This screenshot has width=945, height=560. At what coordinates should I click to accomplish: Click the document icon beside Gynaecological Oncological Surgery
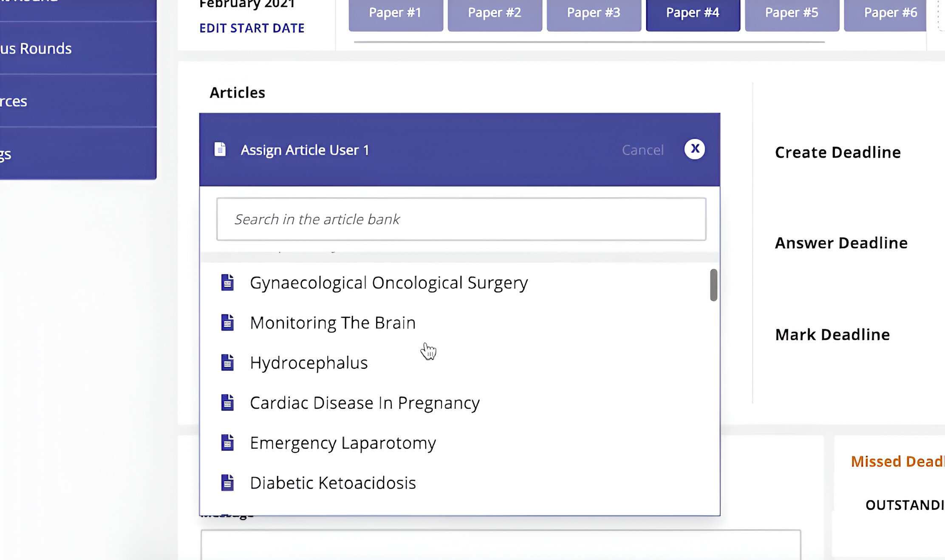(x=227, y=283)
